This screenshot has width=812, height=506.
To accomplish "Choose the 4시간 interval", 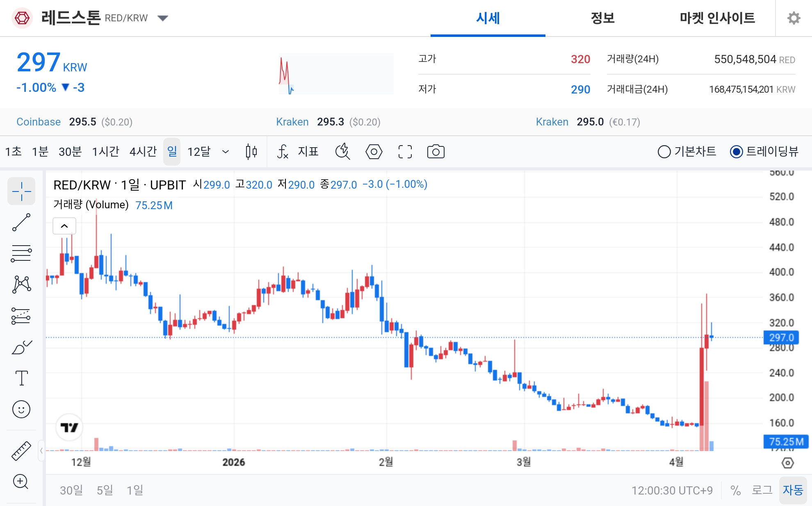I will click(143, 152).
